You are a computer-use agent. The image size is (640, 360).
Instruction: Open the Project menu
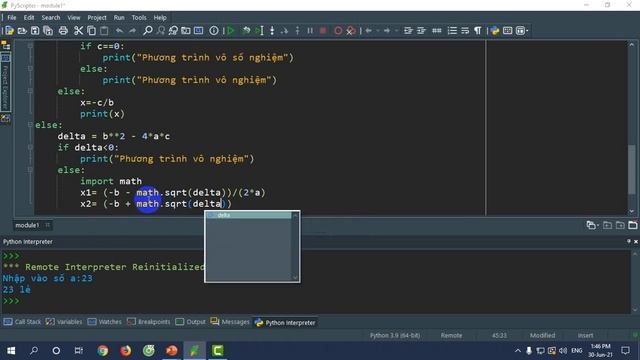point(97,18)
